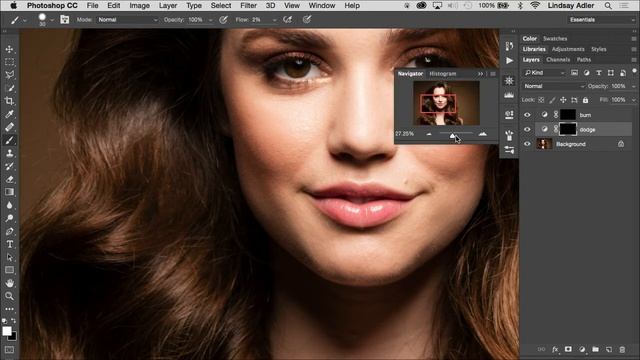The width and height of the screenshot is (640, 360).
Task: Open the Image menu
Action: pos(139,6)
